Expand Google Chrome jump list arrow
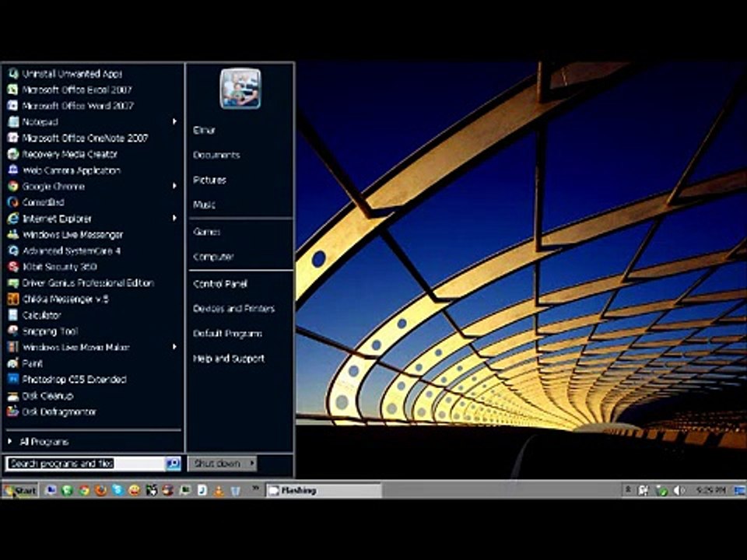The width and height of the screenshot is (747, 560). tap(175, 186)
